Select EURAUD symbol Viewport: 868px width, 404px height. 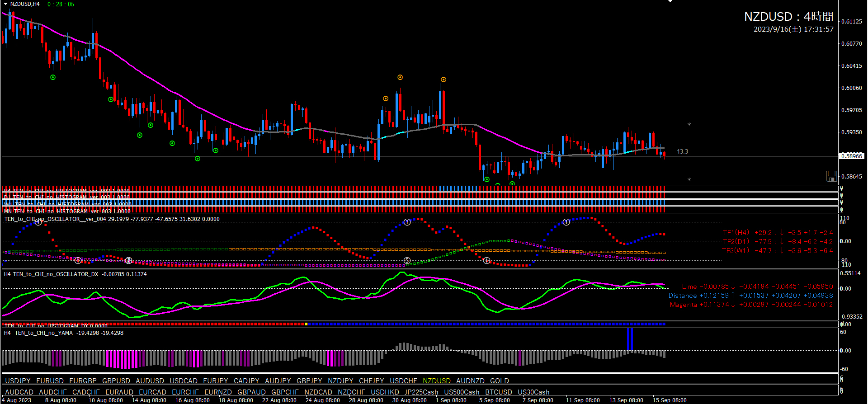(119, 392)
